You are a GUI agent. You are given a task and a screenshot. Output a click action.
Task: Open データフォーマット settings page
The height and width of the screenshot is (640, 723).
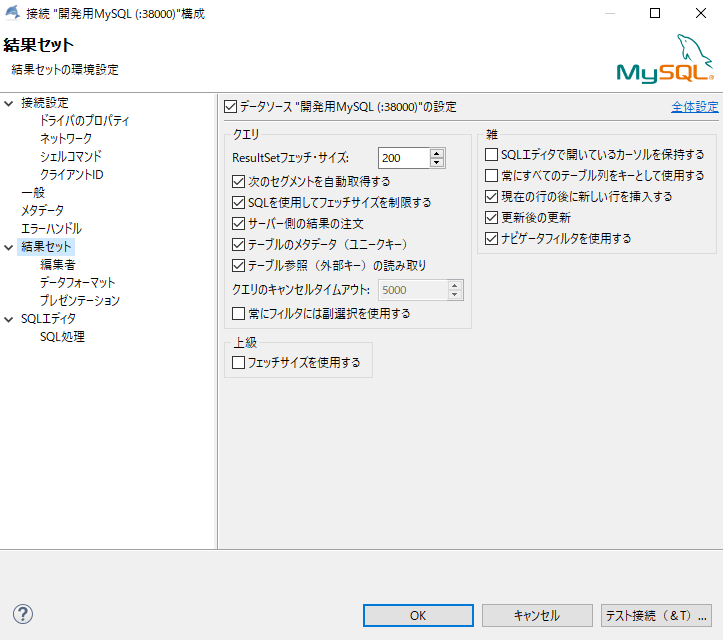pyautogui.click(x=77, y=283)
